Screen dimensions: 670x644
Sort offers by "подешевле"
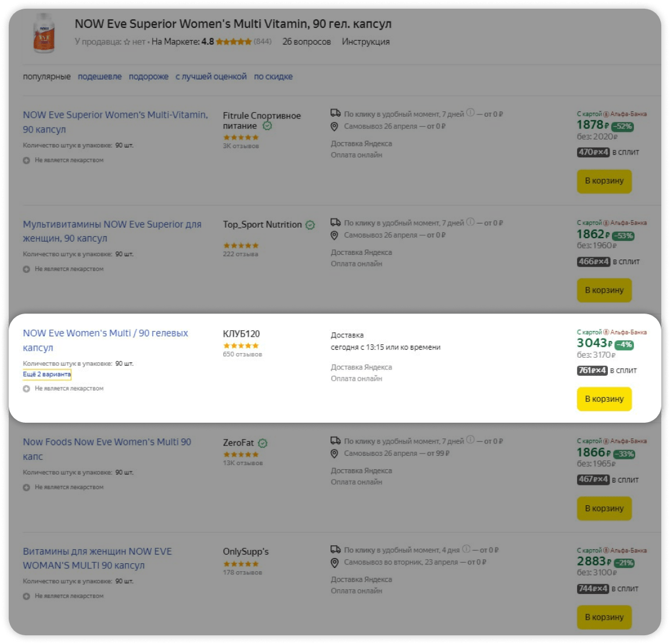tap(100, 77)
